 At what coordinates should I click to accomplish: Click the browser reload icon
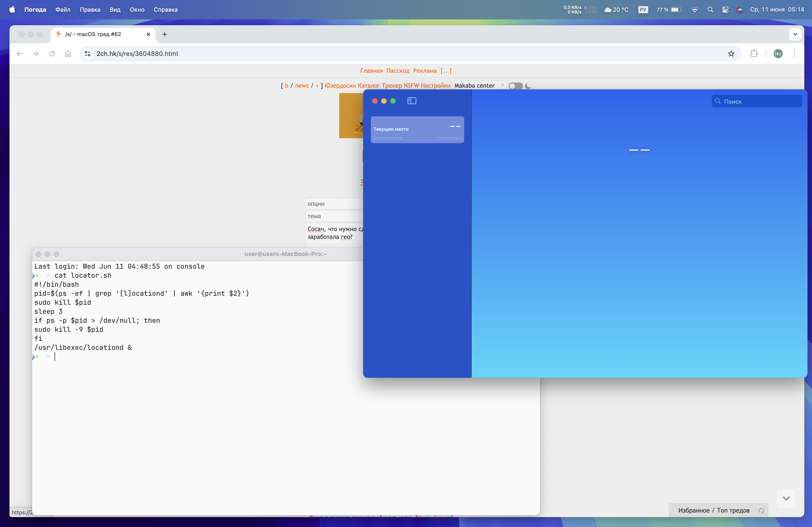coord(52,53)
